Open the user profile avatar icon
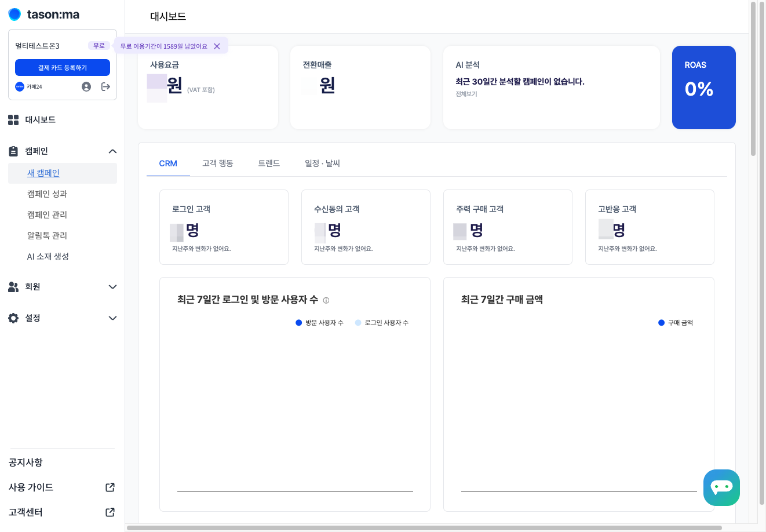766x532 pixels. 86,86
